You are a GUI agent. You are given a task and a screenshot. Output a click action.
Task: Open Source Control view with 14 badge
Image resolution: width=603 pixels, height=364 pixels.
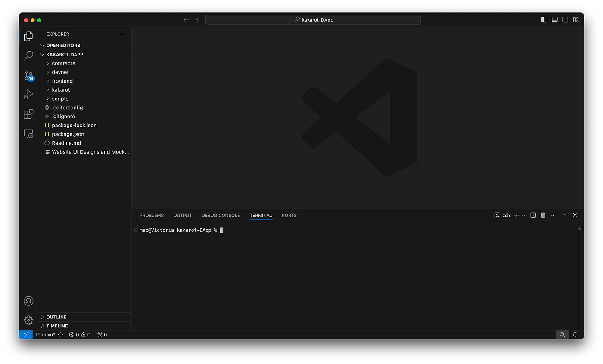click(x=29, y=76)
